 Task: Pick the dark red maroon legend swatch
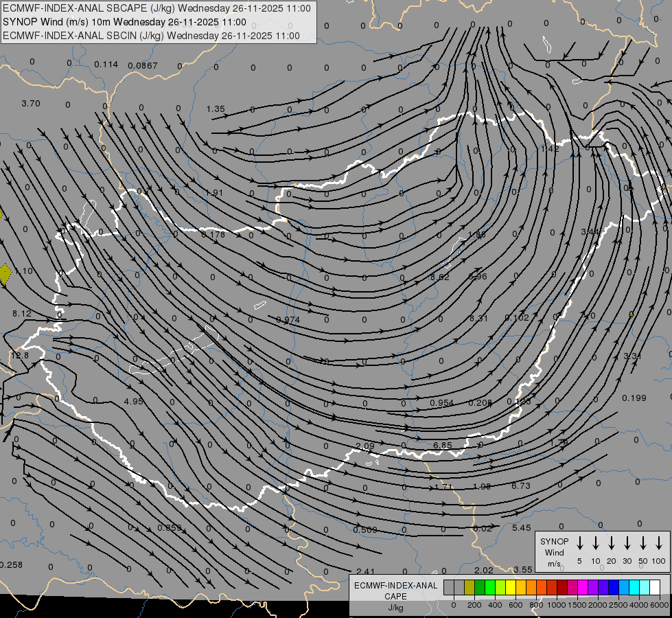562,587
